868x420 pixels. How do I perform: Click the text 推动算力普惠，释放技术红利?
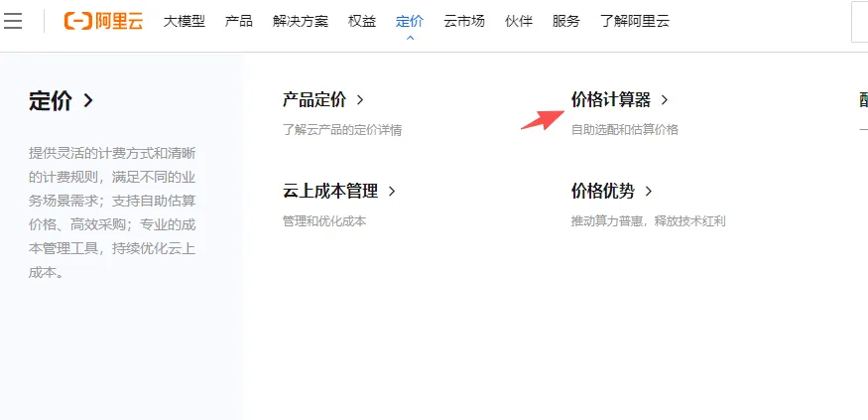tap(648, 221)
